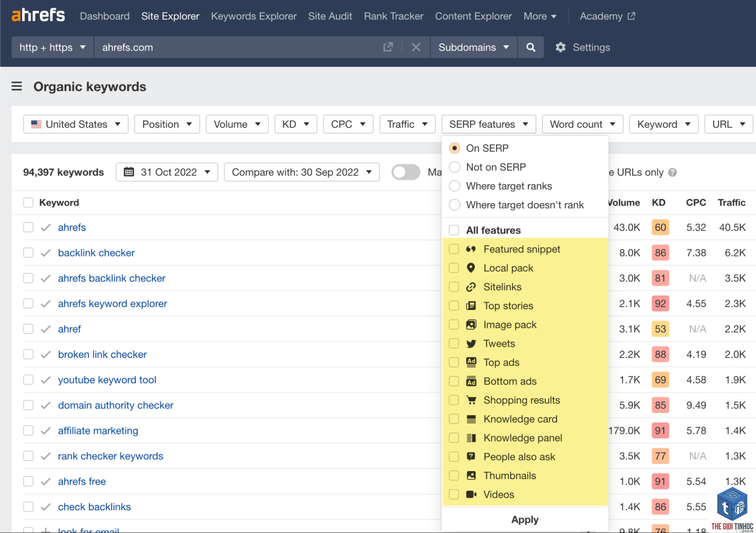Select the On SERP radio button
The image size is (756, 533).
[455, 148]
